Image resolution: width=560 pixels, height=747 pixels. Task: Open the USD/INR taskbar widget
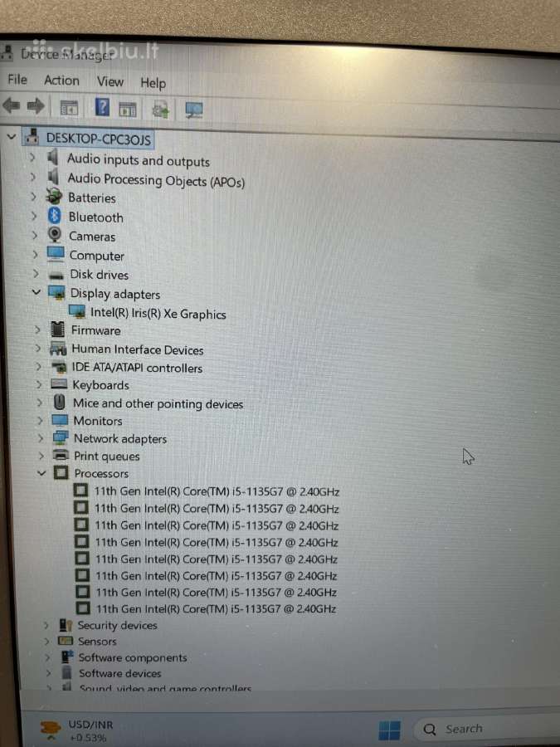click(76, 730)
